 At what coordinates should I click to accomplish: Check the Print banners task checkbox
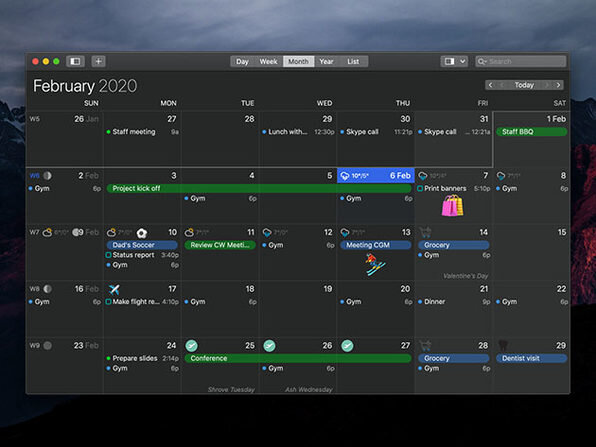[x=420, y=189]
